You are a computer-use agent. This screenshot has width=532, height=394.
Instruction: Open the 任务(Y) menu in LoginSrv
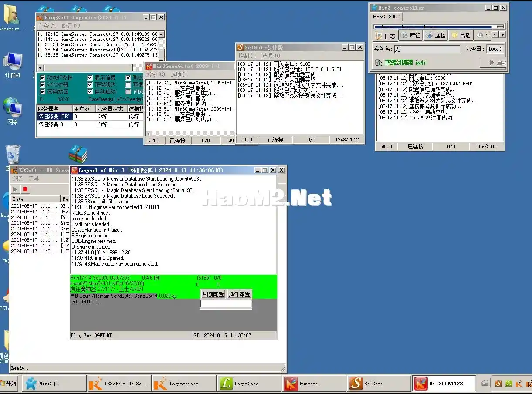48,26
